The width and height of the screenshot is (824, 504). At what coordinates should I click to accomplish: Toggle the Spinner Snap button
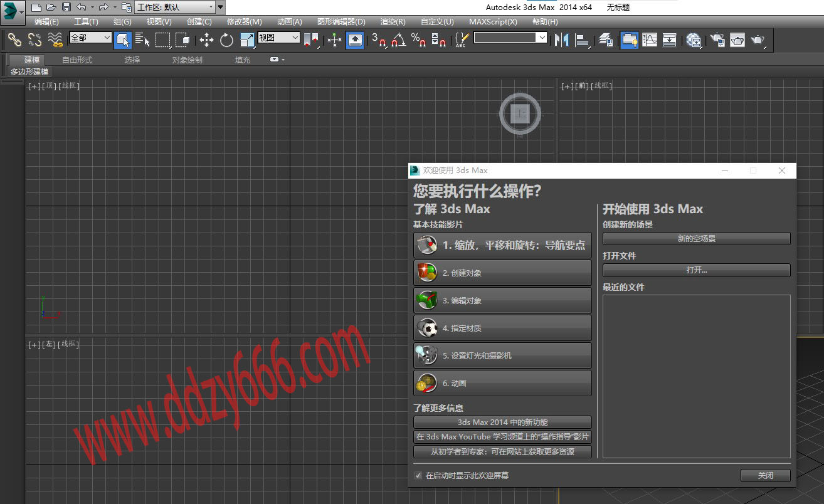tap(438, 39)
